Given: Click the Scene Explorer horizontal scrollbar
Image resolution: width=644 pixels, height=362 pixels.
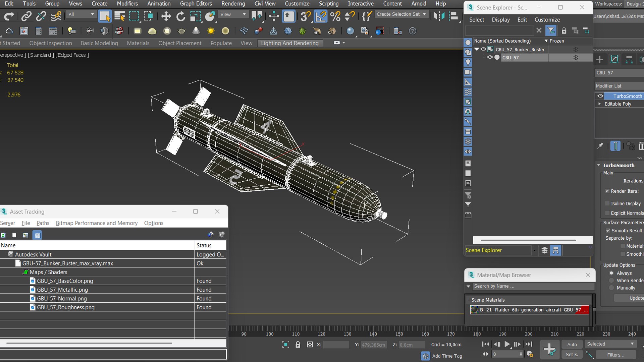Looking at the screenshot, I should [x=528, y=240].
